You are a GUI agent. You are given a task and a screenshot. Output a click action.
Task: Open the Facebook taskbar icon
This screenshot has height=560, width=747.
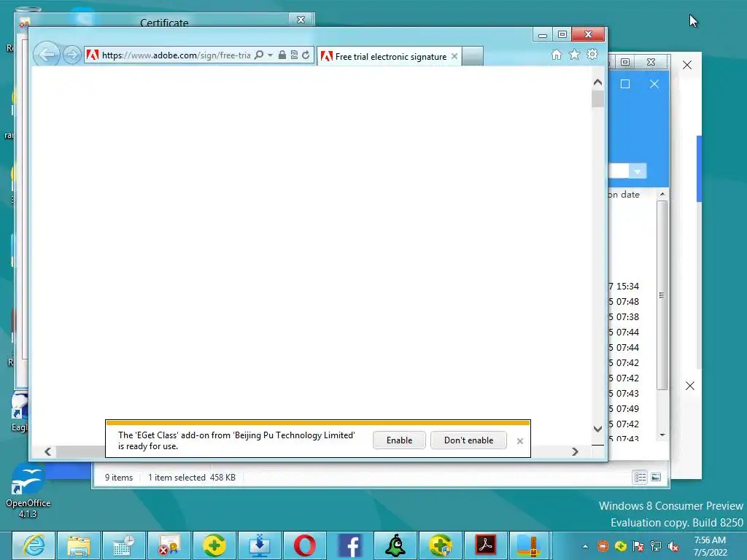350,545
